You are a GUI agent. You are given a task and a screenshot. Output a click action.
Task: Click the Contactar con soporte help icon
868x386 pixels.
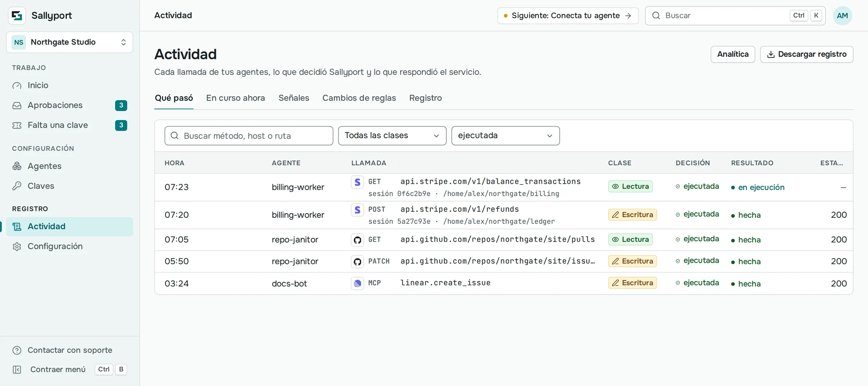17,350
